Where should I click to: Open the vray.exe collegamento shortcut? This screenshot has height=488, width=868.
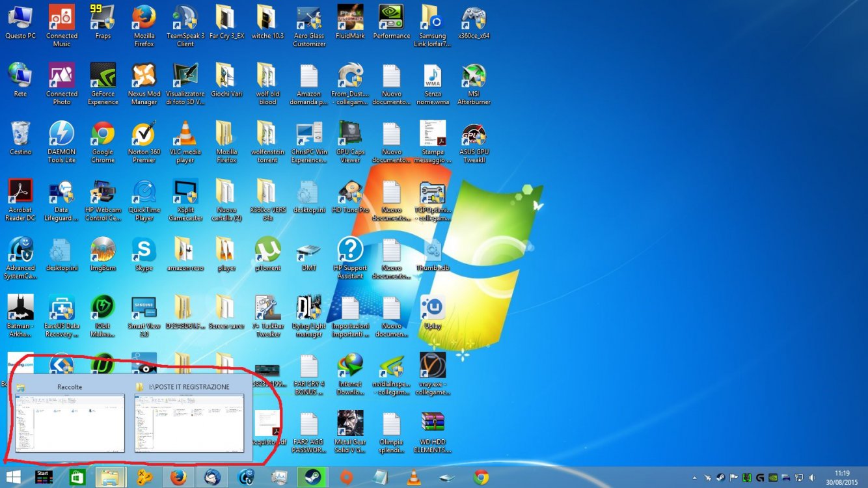(x=433, y=373)
